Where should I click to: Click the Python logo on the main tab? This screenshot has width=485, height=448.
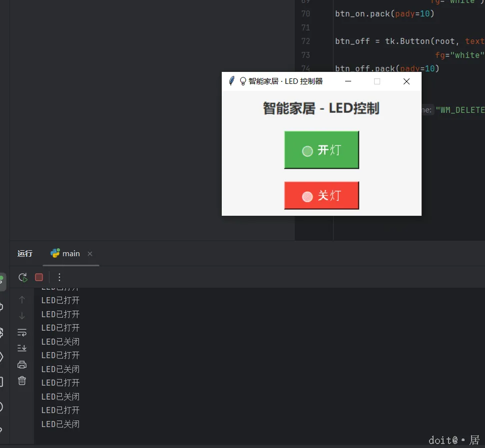pyautogui.click(x=54, y=253)
